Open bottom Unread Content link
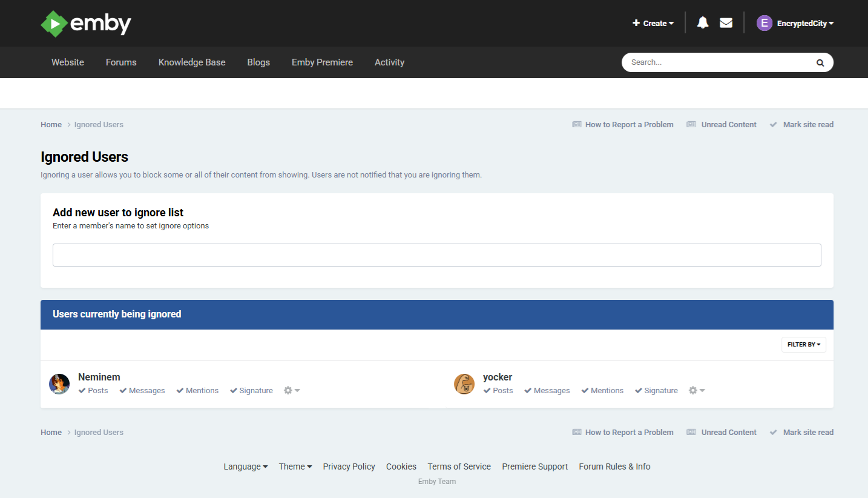The width and height of the screenshot is (868, 498). pyautogui.click(x=722, y=433)
